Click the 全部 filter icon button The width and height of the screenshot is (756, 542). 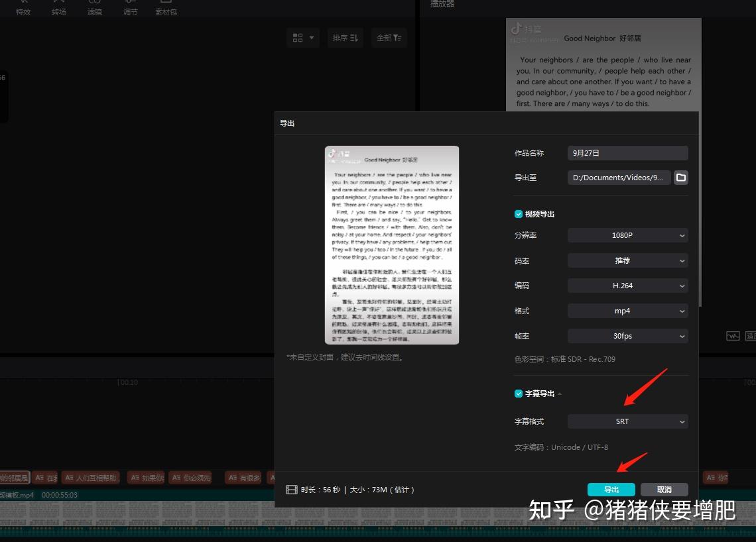coord(389,38)
